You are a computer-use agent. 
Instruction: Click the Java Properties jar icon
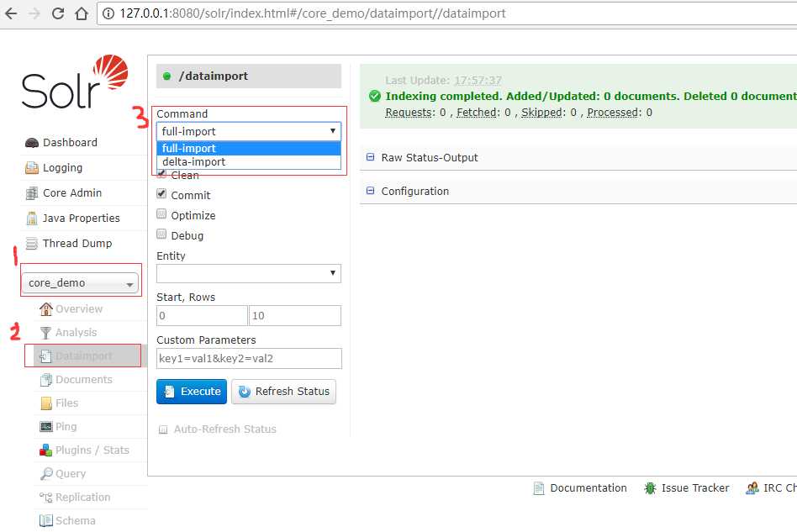(x=31, y=218)
